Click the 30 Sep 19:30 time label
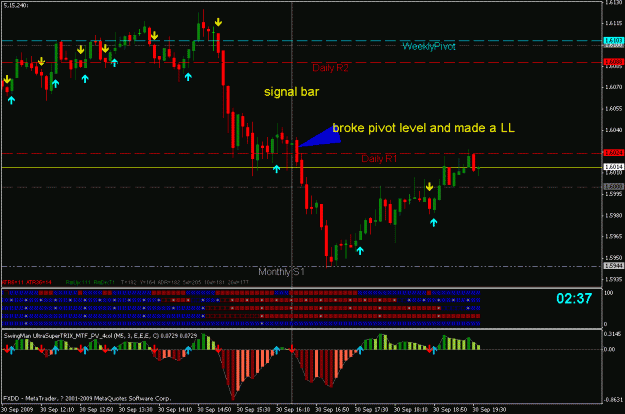 pos(489,410)
